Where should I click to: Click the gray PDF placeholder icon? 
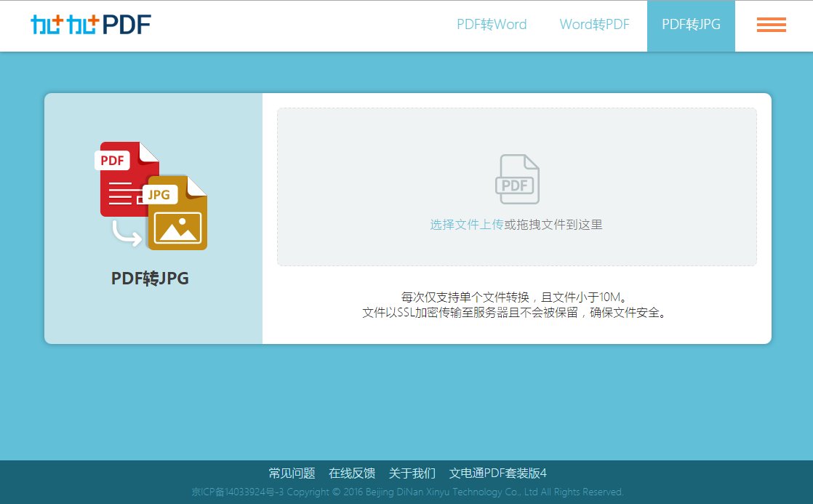point(516,179)
